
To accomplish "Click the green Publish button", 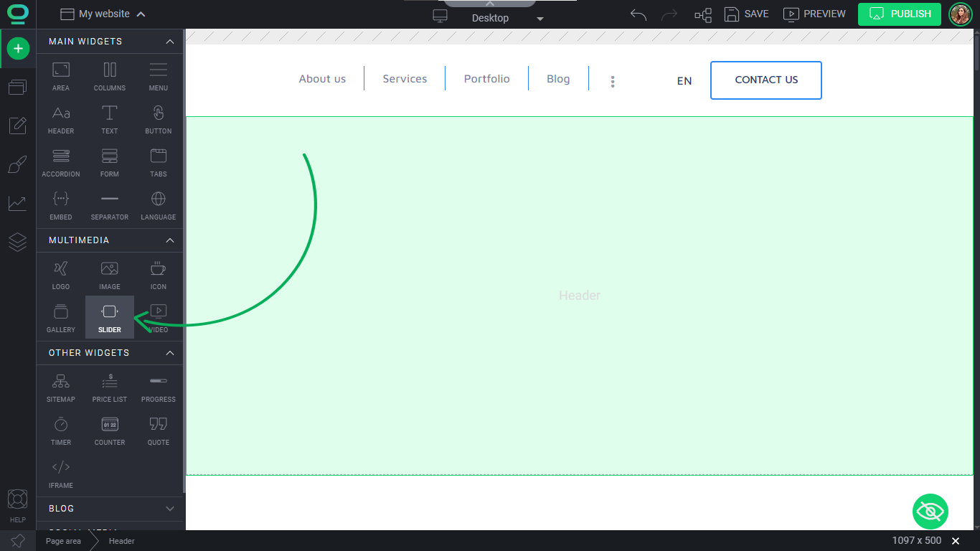I will pos(900,14).
